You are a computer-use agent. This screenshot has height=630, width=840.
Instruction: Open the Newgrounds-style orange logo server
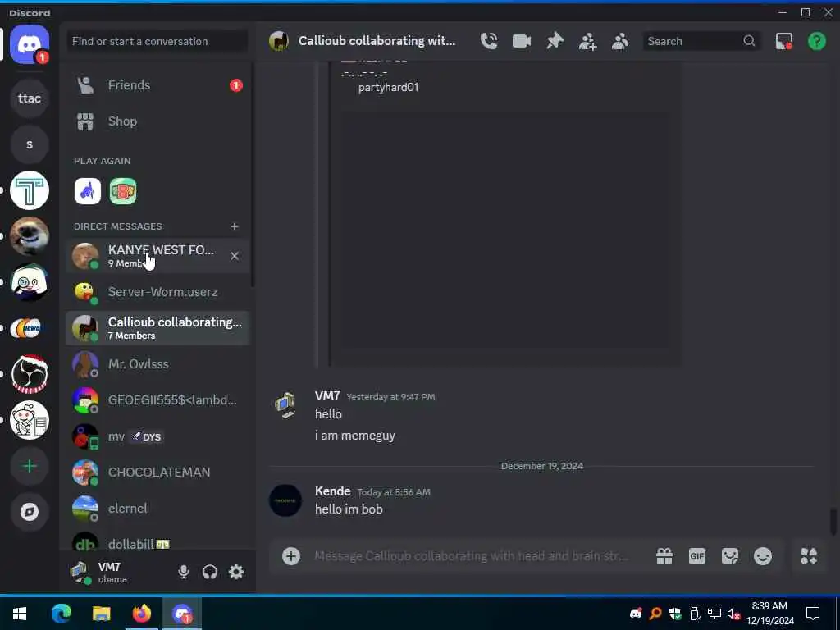tap(30, 328)
